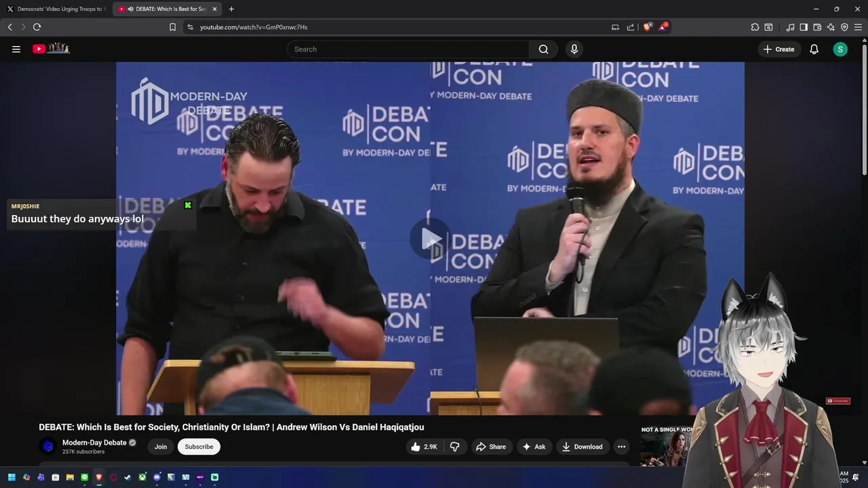The height and width of the screenshot is (488, 868).
Task: Like the video with thumbs up
Action: [423, 447]
